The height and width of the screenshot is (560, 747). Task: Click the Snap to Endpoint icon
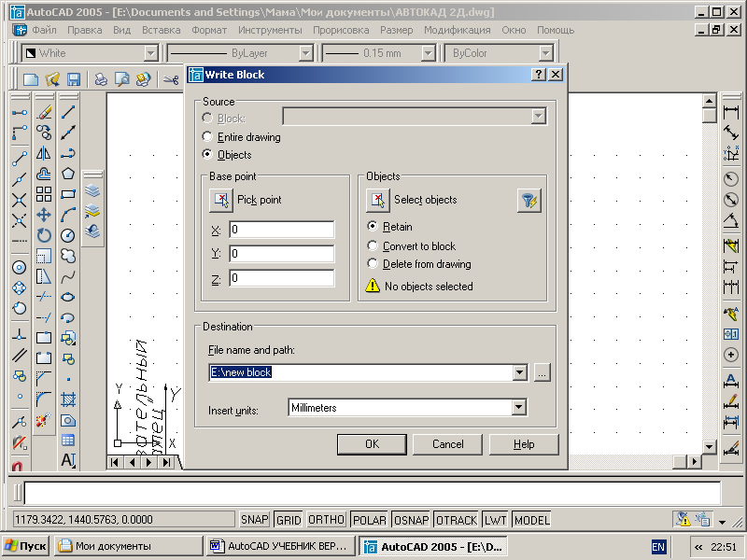point(20,158)
